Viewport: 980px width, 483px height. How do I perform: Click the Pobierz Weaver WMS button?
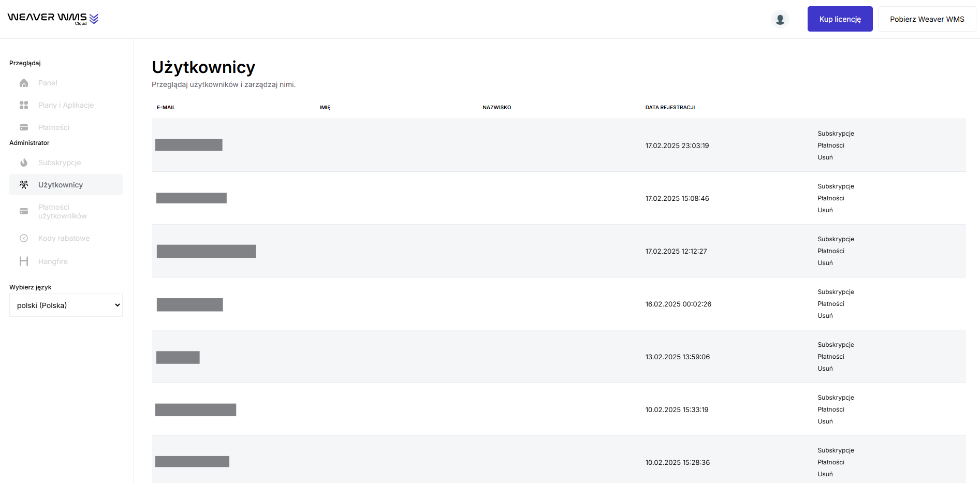tap(927, 19)
